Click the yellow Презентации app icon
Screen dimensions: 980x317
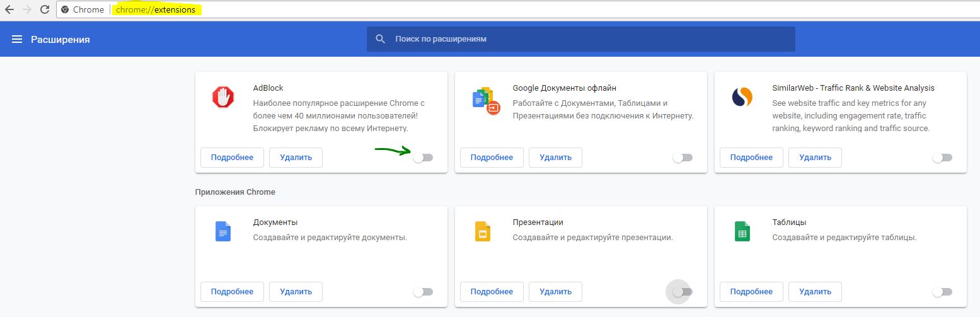point(483,231)
